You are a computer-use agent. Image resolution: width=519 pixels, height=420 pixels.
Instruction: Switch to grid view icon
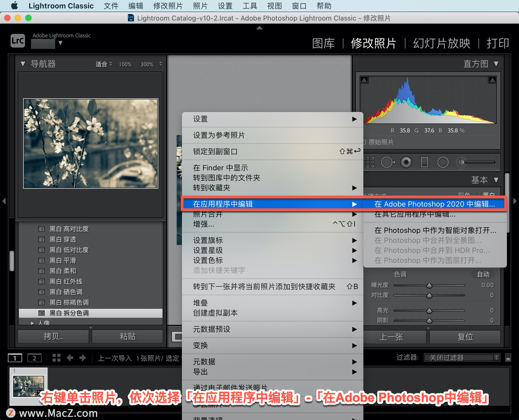coord(56,358)
